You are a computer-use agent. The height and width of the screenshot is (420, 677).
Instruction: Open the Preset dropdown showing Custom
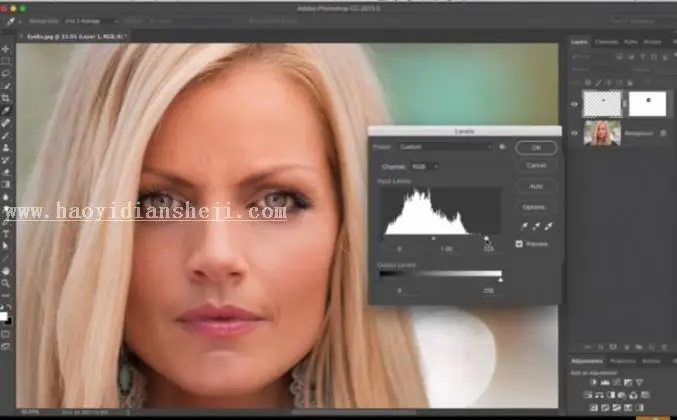point(445,147)
